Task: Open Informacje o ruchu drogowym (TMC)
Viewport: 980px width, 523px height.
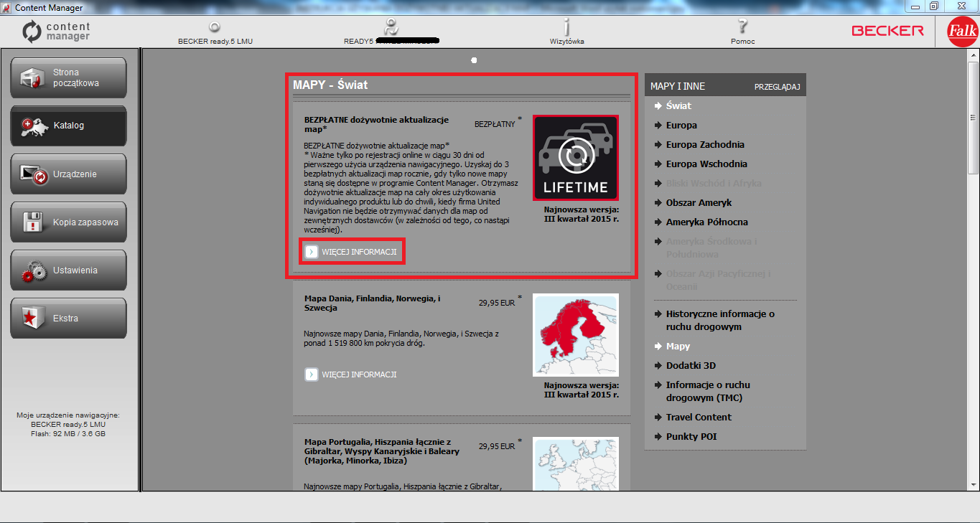Action: pyautogui.click(x=708, y=391)
